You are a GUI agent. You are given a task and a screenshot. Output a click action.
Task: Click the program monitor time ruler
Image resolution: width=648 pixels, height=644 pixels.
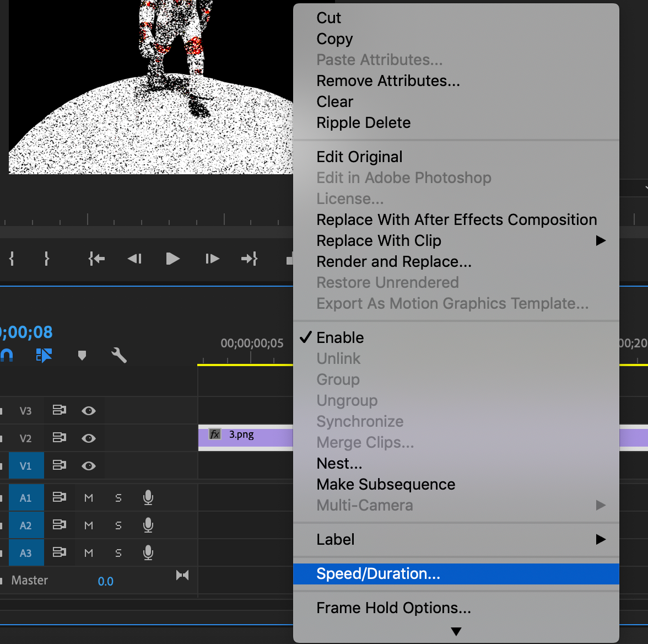pyautogui.click(x=147, y=219)
